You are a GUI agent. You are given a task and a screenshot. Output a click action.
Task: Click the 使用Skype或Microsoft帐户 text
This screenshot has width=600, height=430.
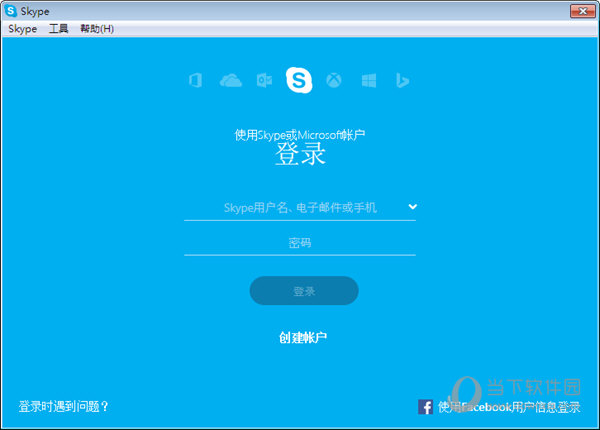(x=300, y=135)
